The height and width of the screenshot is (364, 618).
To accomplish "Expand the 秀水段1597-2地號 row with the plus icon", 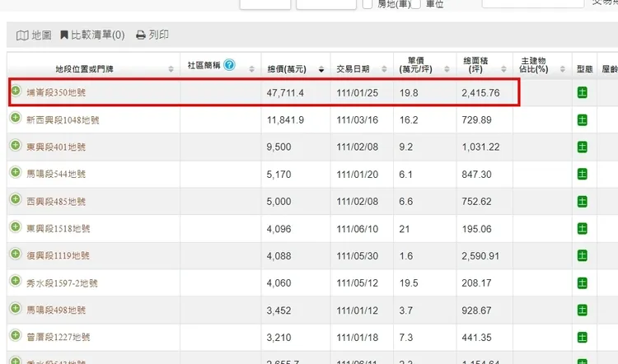I will coord(16,281).
